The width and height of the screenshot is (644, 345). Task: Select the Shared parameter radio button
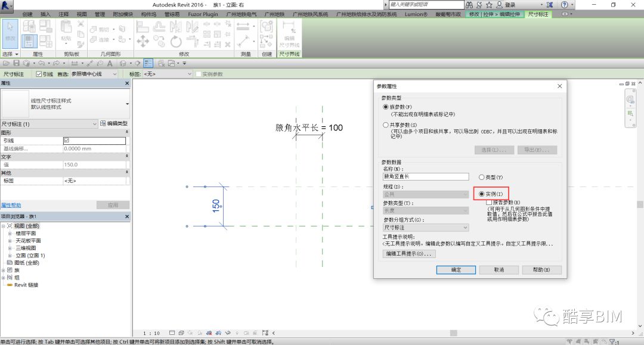point(385,125)
